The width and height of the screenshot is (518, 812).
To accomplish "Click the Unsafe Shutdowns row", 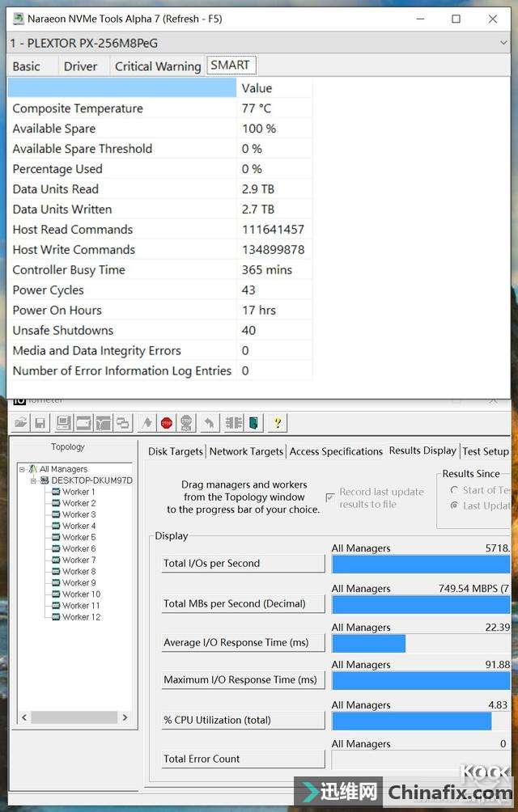I will (x=160, y=331).
